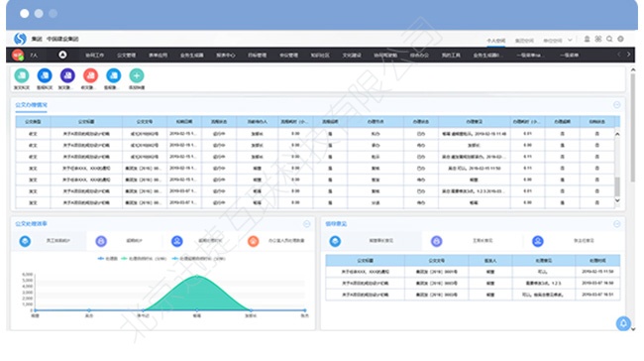The image size is (644, 361).
Task: Click the blue S logo icon
Action: pos(20,39)
